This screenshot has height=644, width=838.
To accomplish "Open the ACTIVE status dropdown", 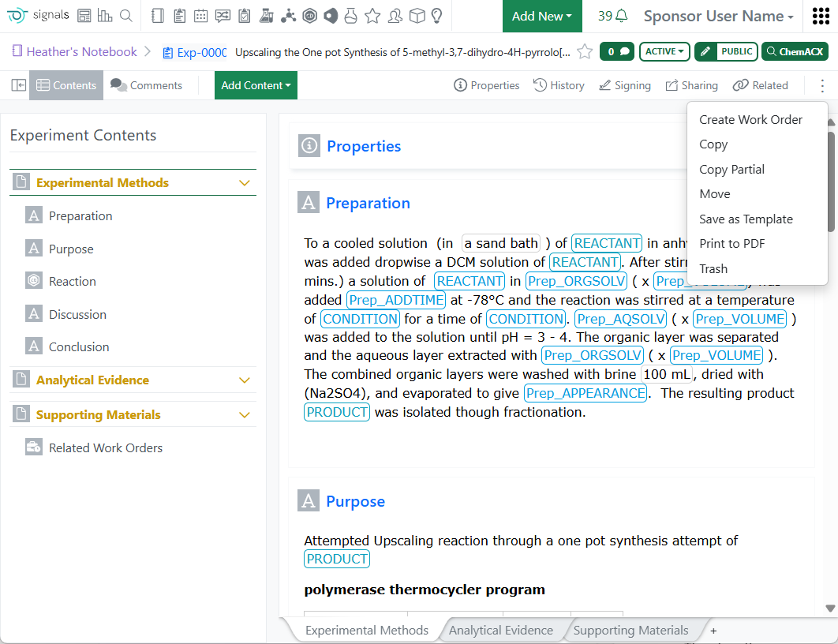I will pos(664,52).
